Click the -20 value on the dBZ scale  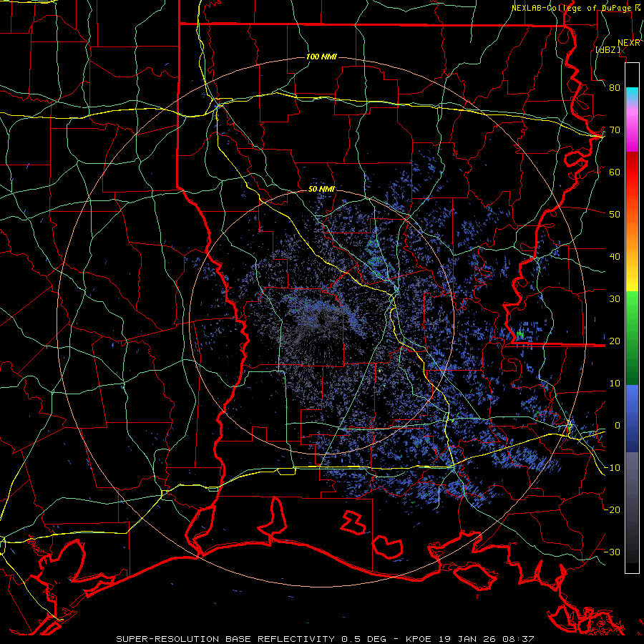coord(612,509)
